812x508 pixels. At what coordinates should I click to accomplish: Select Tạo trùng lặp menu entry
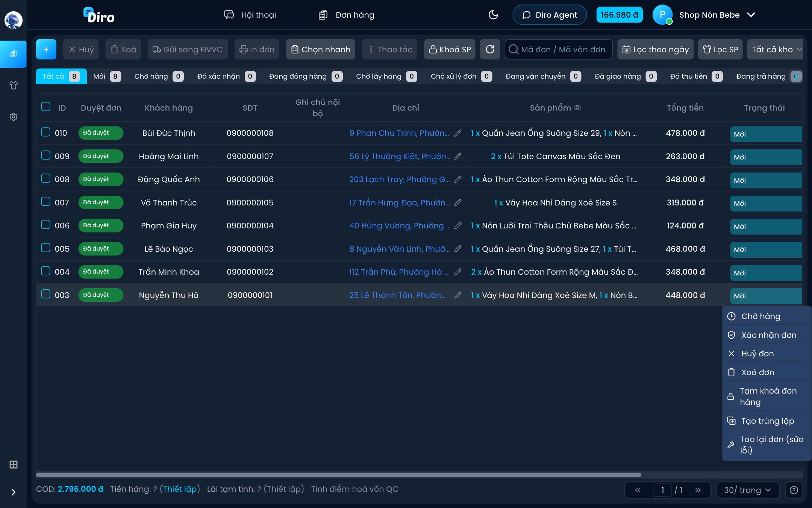pos(766,421)
